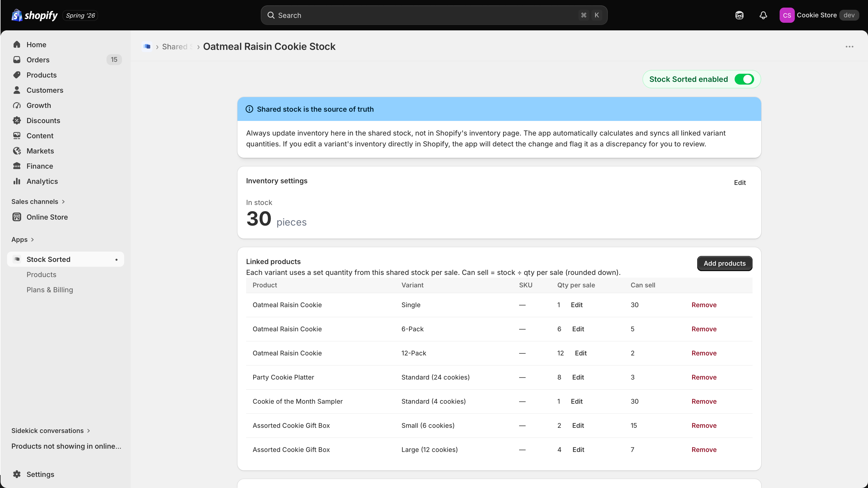Select the 'Standard (24 cookies)' cell
868x488 pixels.
click(x=435, y=377)
